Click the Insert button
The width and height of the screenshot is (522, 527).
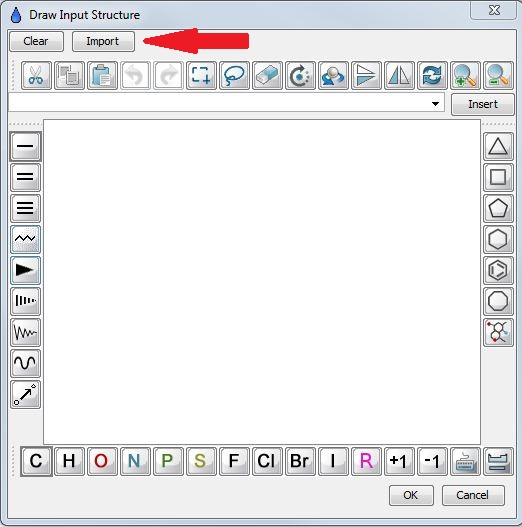coord(483,104)
